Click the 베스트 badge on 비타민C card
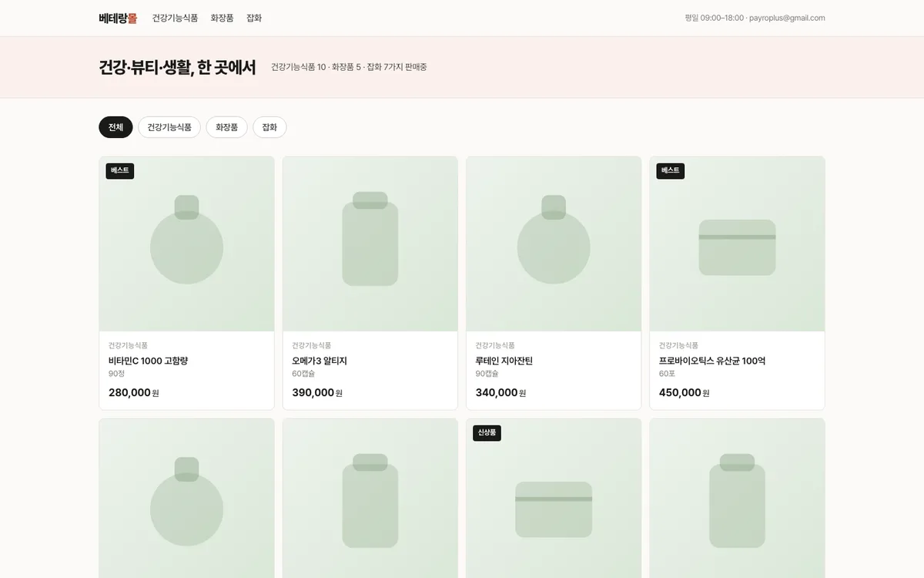This screenshot has width=924, height=578. click(120, 171)
